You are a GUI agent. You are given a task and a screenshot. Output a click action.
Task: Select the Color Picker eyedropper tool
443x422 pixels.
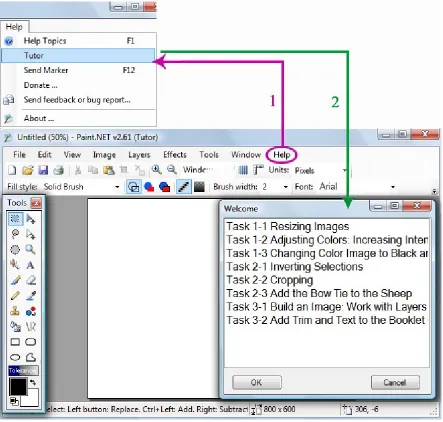click(x=31, y=295)
